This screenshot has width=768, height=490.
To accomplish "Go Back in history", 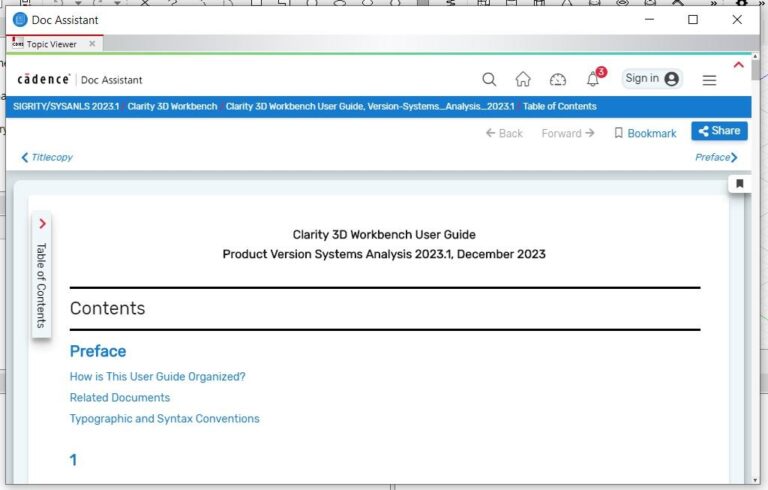I will click(504, 133).
